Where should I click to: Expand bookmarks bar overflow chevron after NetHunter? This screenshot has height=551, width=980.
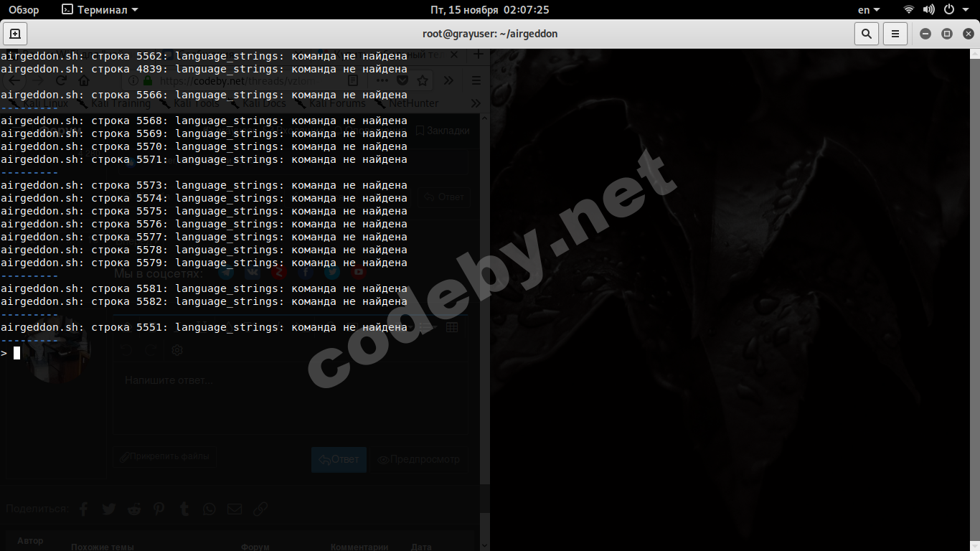point(475,103)
